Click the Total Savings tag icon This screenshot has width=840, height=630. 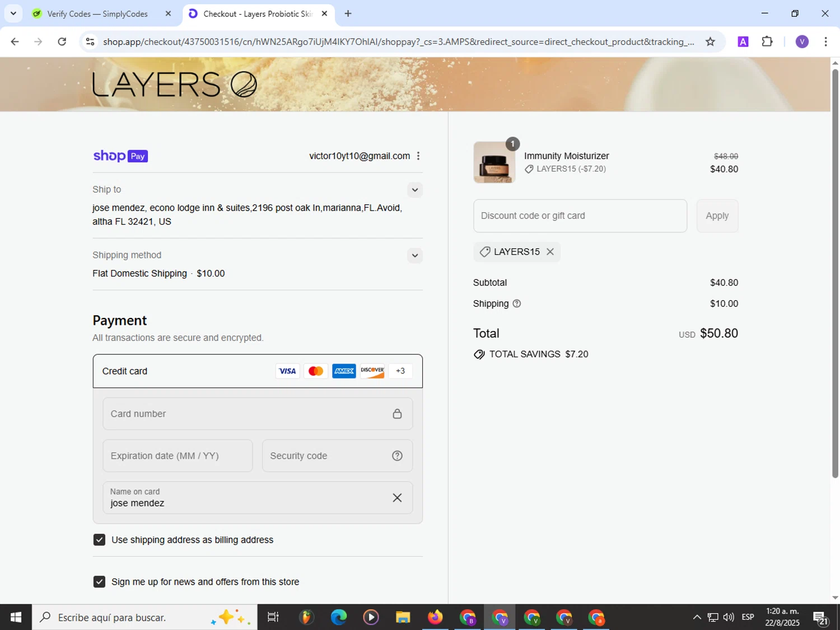point(479,354)
